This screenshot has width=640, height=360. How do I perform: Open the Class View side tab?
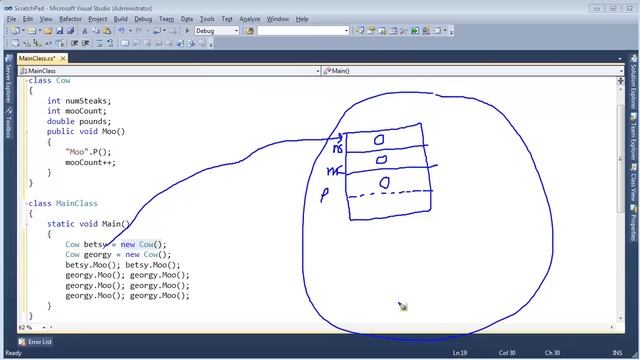pyautogui.click(x=633, y=181)
